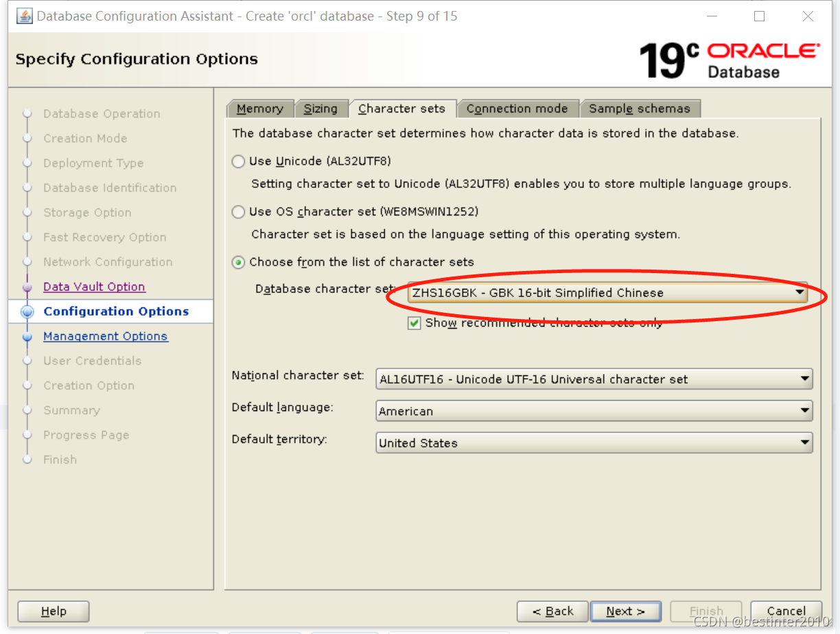Toggle Show recommended character sets only
The image size is (840, 634).
(x=414, y=323)
